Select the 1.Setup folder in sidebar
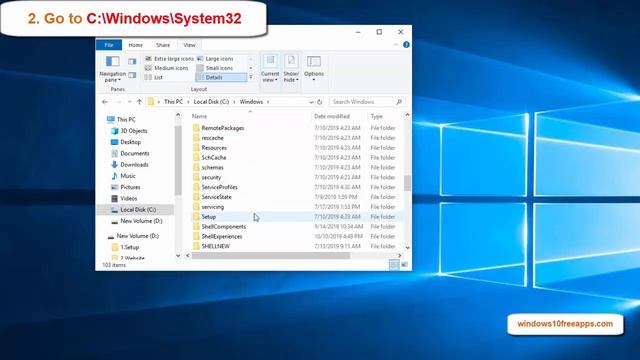 point(125,247)
